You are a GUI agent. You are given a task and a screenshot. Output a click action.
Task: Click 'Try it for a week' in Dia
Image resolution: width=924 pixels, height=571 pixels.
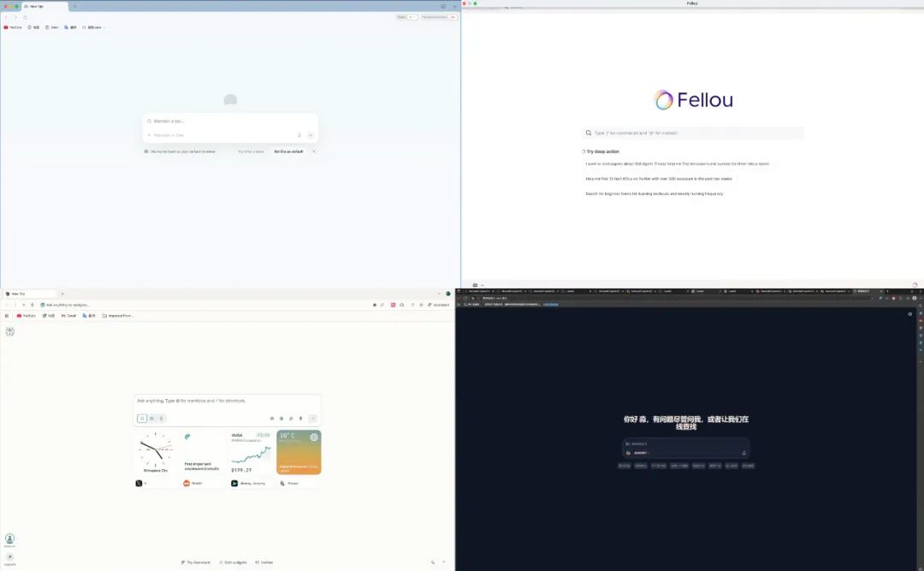coord(251,152)
